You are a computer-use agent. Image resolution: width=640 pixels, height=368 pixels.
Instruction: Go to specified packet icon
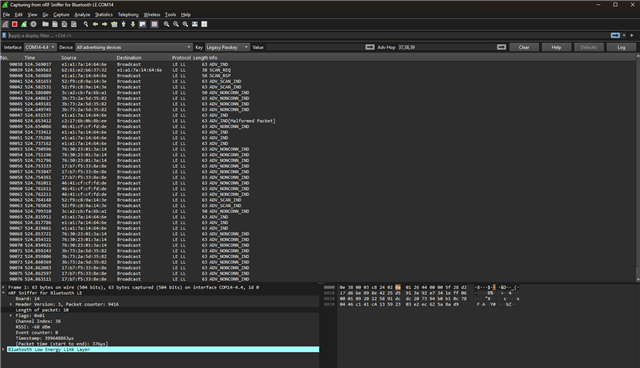click(114, 24)
